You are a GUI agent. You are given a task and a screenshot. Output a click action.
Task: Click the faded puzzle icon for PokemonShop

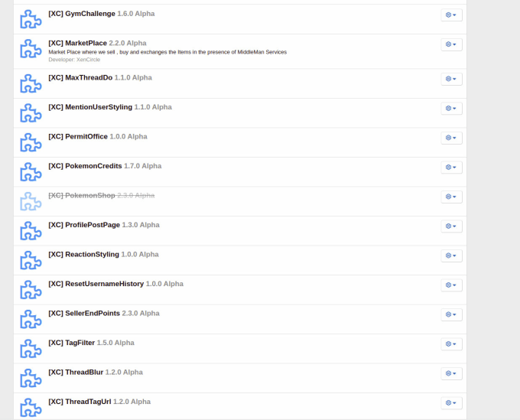click(x=31, y=201)
